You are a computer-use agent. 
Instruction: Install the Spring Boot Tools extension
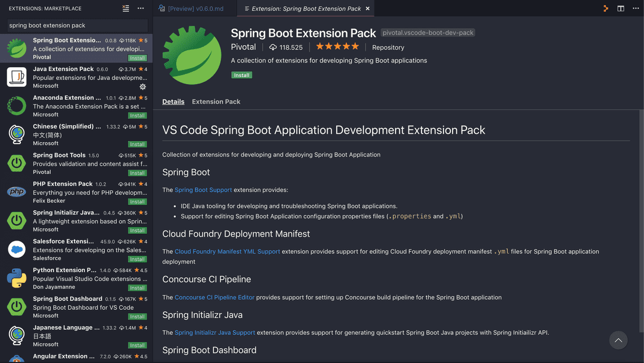pyautogui.click(x=137, y=173)
